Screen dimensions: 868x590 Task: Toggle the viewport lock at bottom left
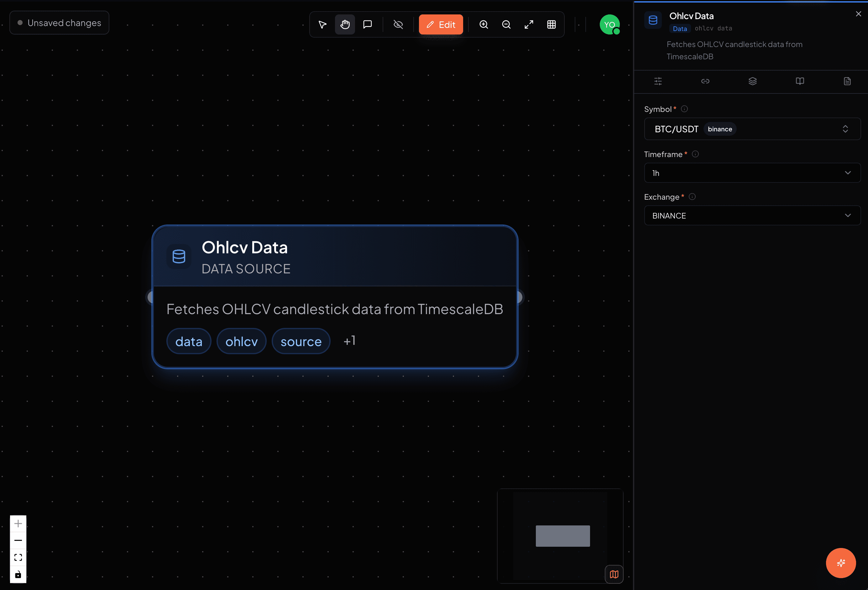pyautogui.click(x=18, y=574)
